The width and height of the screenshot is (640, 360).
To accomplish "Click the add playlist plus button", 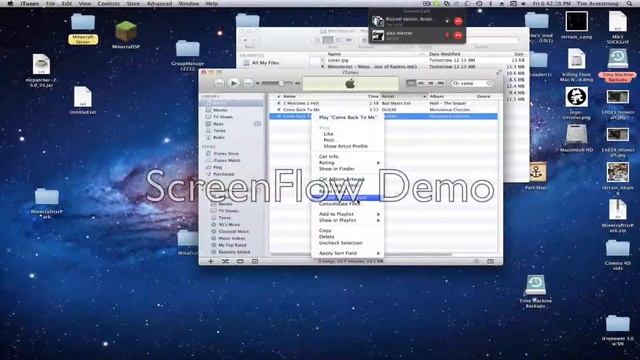I will tap(211, 261).
